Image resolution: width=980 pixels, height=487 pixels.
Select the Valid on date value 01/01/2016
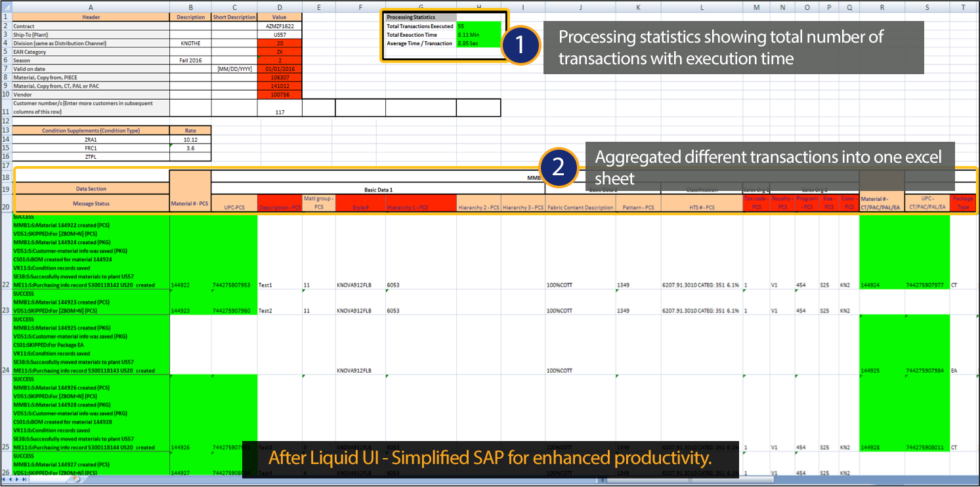tap(280, 69)
